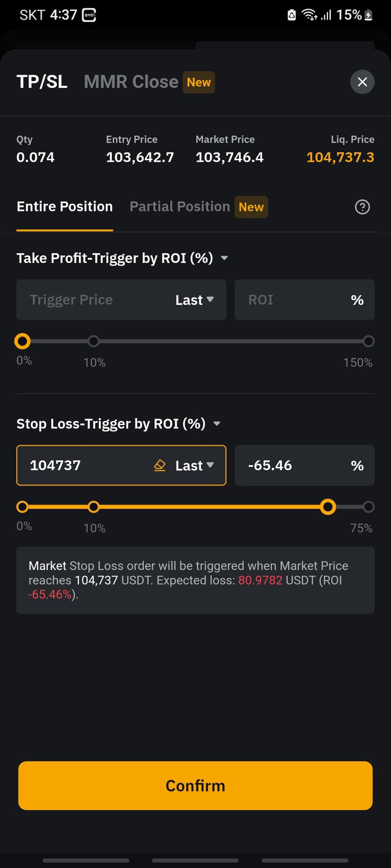This screenshot has width=391, height=868.
Task: Switch to the MMR Close tab
Action: pyautogui.click(x=131, y=82)
